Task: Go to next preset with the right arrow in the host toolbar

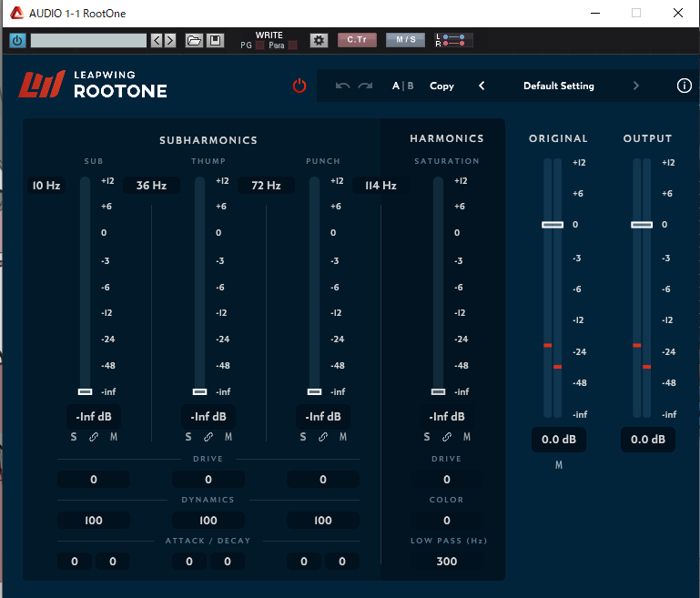Action: (169, 41)
